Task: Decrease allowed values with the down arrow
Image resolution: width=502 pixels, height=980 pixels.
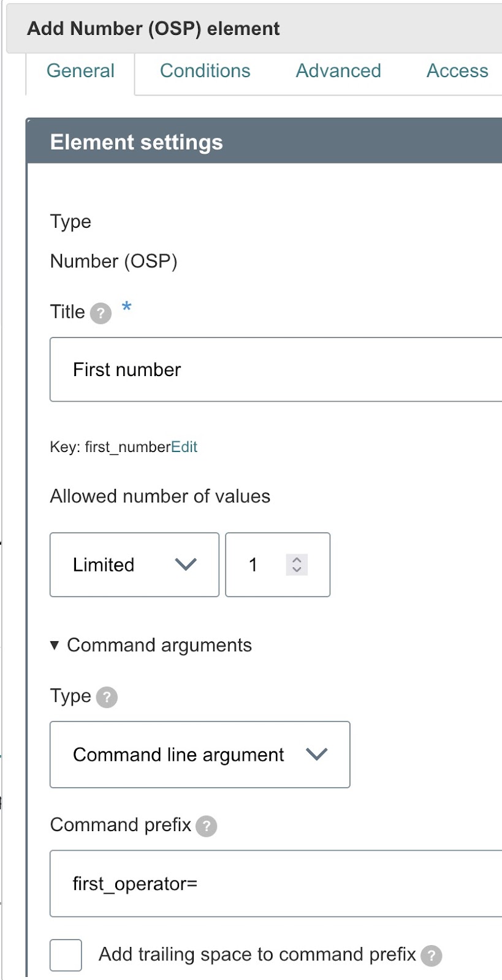Action: 297,570
